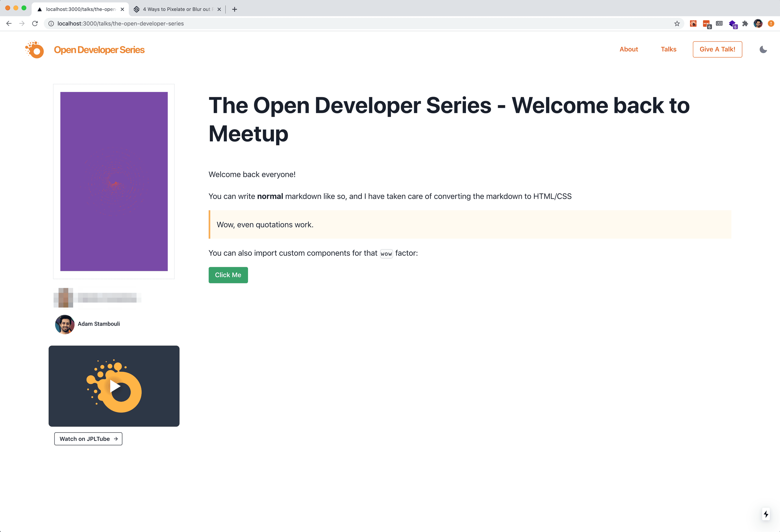Follow the Watch on JPLTube link
Viewport: 780px width, 532px height.
[88, 439]
